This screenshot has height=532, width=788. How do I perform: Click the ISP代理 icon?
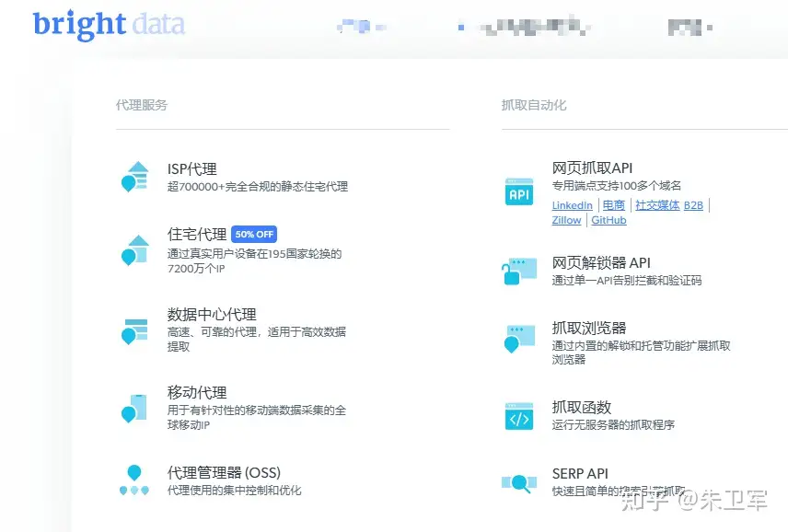pos(135,177)
